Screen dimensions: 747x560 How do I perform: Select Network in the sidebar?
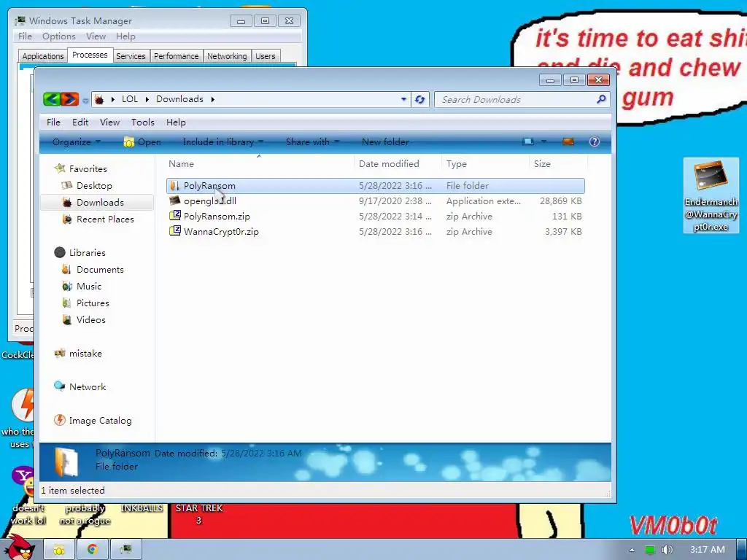[88, 386]
